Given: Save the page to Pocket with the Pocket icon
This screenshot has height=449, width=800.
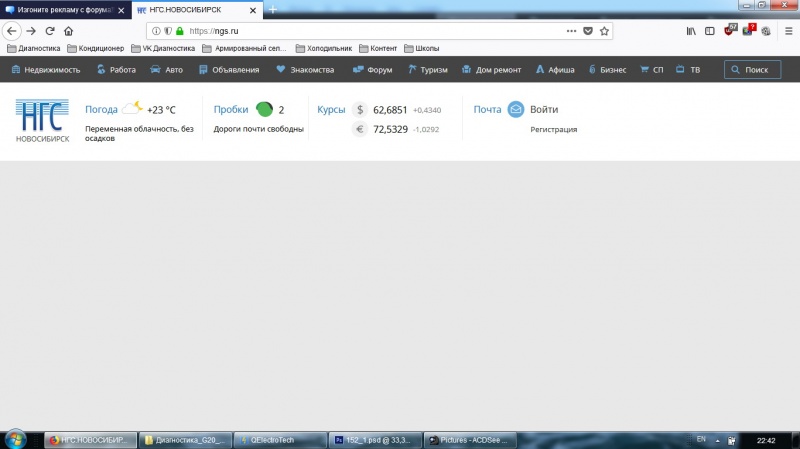Looking at the screenshot, I should (588, 31).
